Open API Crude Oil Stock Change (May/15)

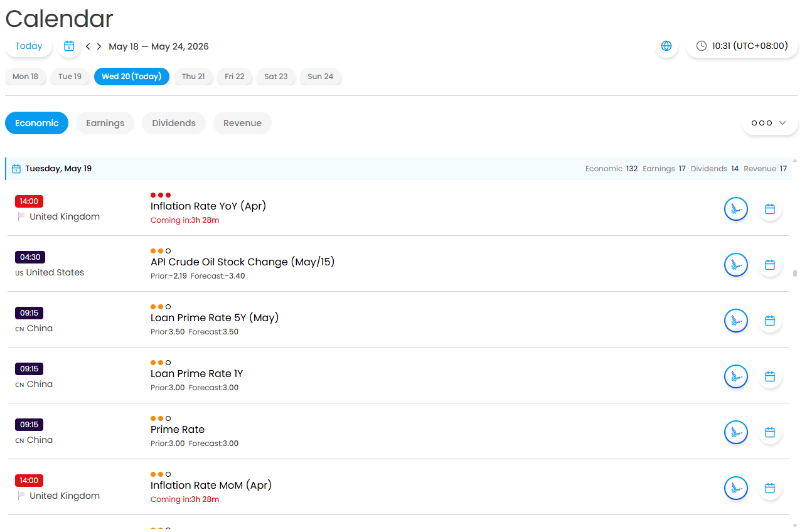coord(243,262)
